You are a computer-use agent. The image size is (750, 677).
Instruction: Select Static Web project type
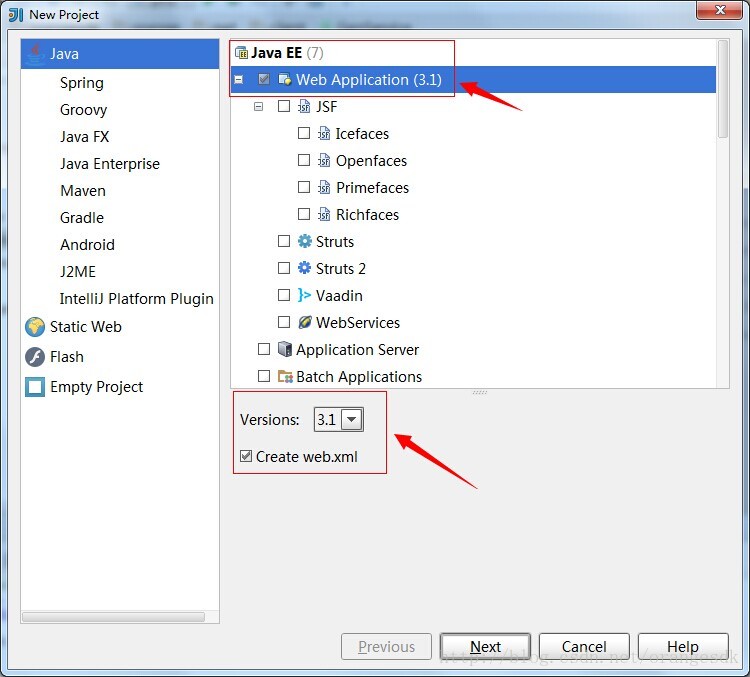point(86,327)
